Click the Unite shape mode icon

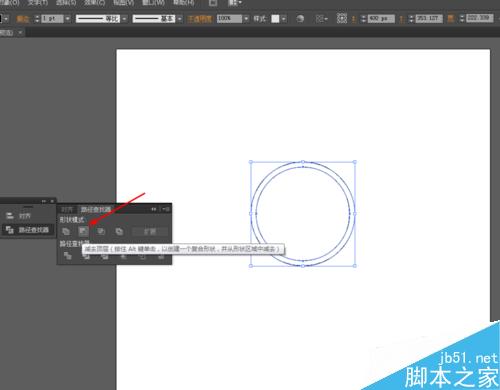pyautogui.click(x=66, y=231)
